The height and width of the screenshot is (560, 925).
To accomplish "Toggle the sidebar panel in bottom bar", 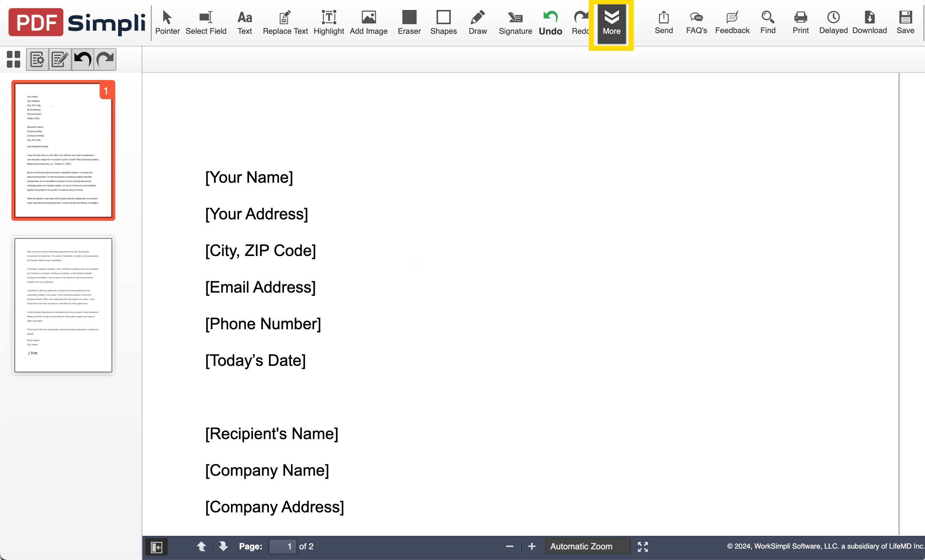I will [x=156, y=546].
